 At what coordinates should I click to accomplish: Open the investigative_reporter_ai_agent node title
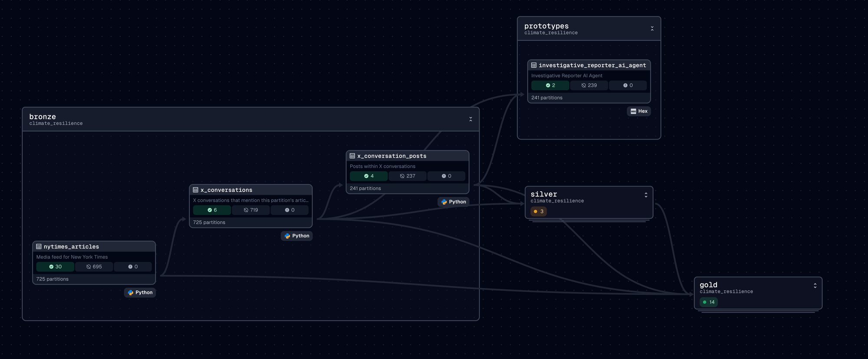click(592, 65)
